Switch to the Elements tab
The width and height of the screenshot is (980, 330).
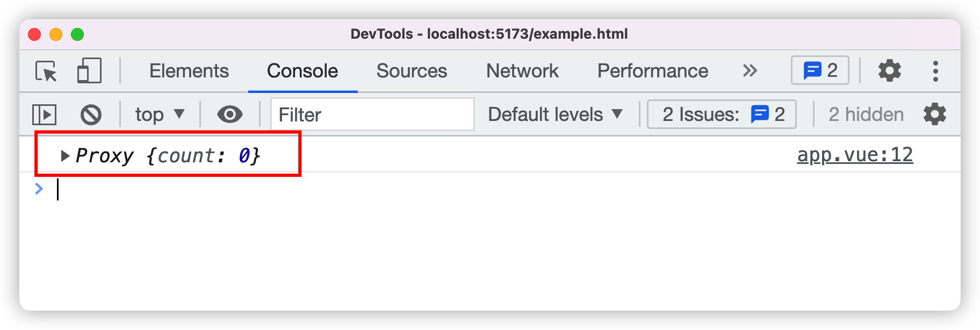(x=189, y=71)
